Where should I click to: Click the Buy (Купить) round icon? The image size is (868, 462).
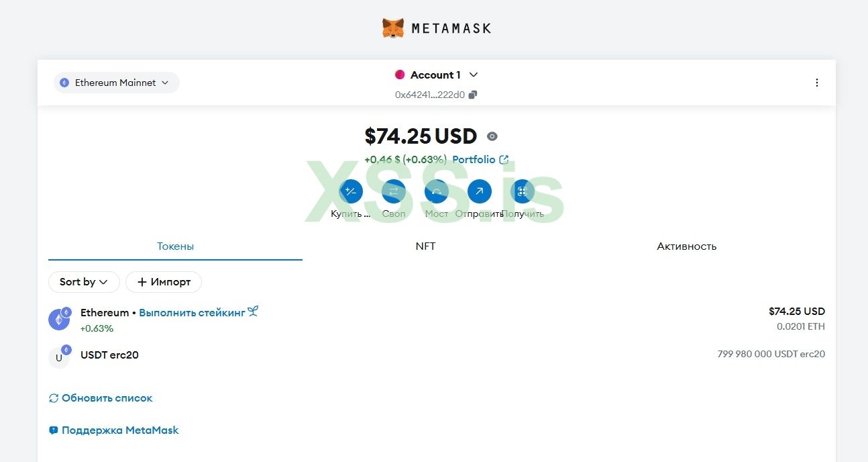tap(351, 192)
